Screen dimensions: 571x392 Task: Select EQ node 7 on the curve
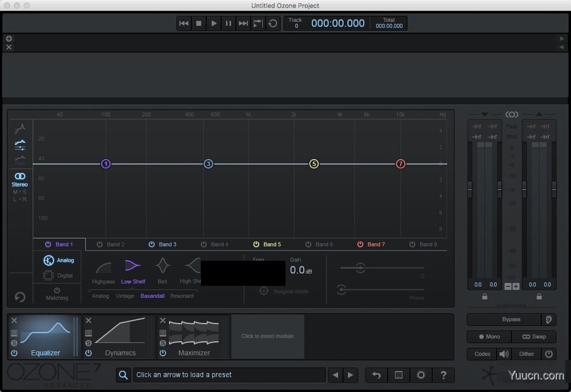[x=401, y=164]
